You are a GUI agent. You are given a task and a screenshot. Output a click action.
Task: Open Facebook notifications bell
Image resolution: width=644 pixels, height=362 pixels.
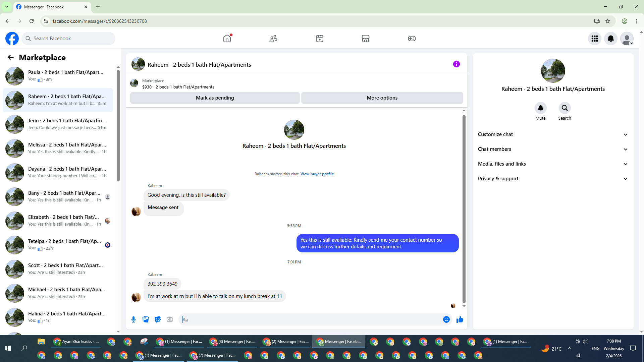click(x=611, y=39)
